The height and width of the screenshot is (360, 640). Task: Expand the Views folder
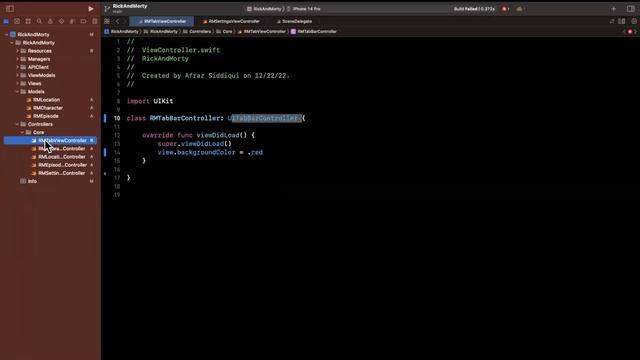(x=17, y=84)
